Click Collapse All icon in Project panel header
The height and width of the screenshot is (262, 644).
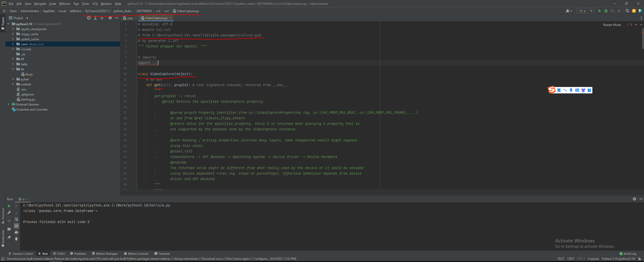pyautogui.click(x=102, y=18)
